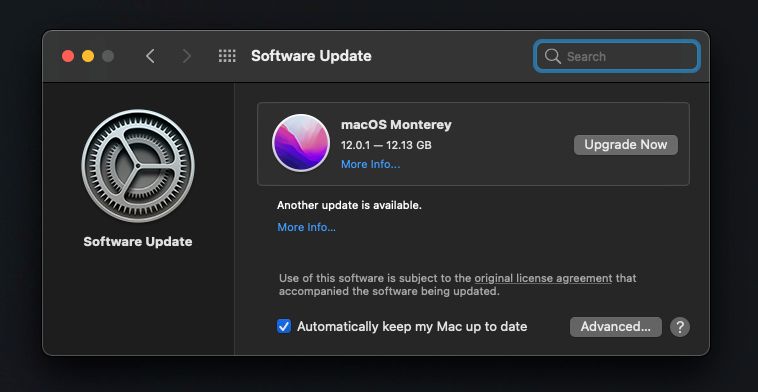Click the large Software Update gear icon
The image size is (758, 392).
tap(138, 166)
